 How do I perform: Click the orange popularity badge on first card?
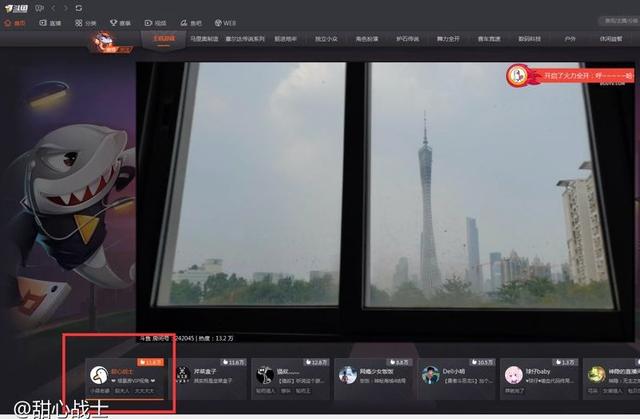pyautogui.click(x=151, y=362)
